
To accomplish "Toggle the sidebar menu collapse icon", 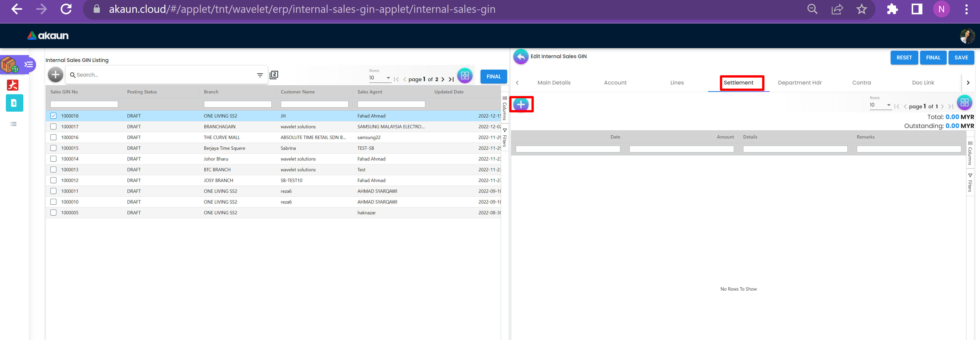I will click(x=28, y=64).
